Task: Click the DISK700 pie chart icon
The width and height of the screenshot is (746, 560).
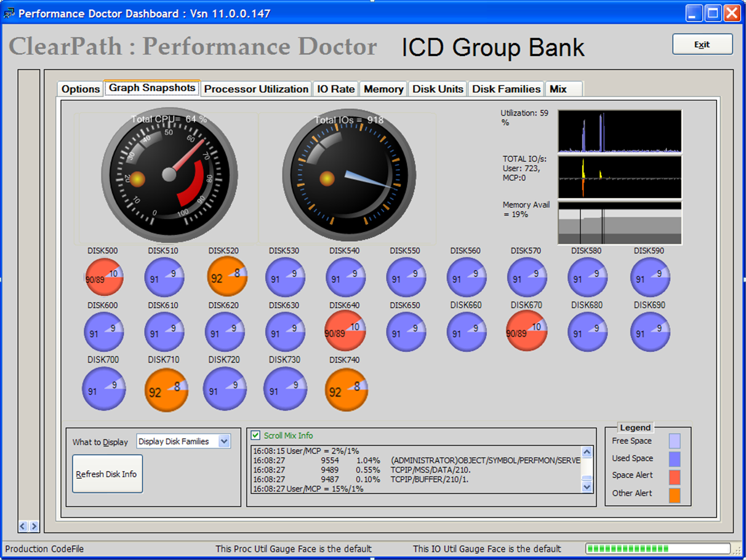Action: click(x=104, y=389)
